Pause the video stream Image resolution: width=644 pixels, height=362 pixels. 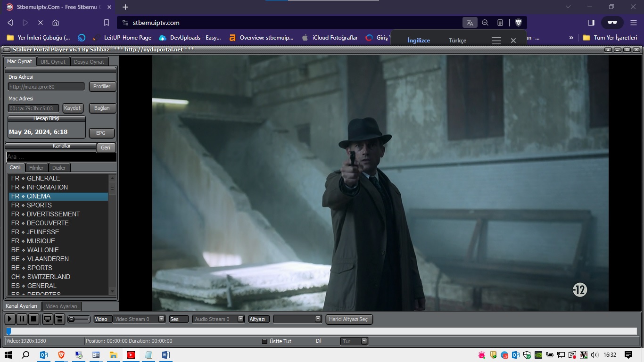coord(22,319)
